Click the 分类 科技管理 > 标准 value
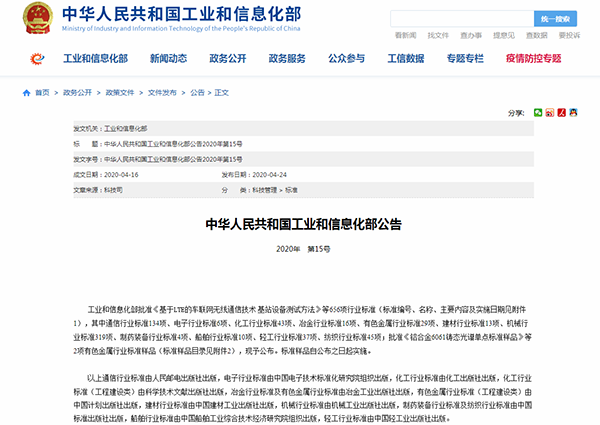Image resolution: width=600 pixels, height=425 pixels. tap(275, 190)
